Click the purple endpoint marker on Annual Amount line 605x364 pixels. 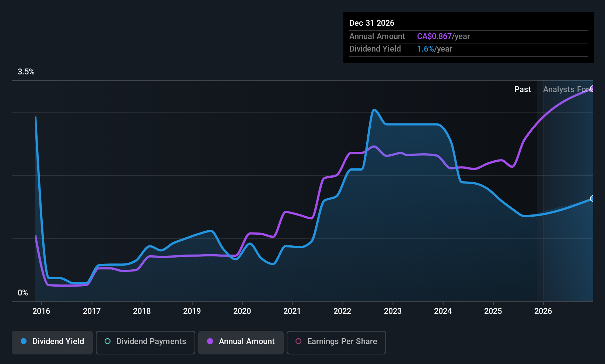tap(592, 88)
